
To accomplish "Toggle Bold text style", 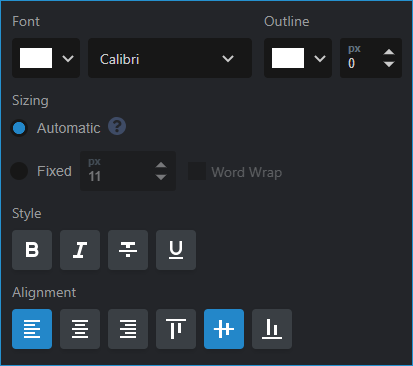I will (32, 250).
